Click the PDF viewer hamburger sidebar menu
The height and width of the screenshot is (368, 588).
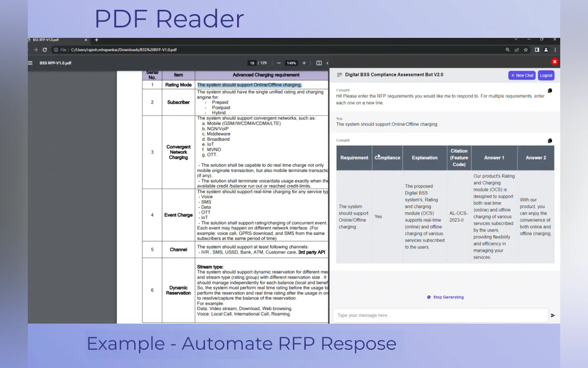[x=30, y=63]
